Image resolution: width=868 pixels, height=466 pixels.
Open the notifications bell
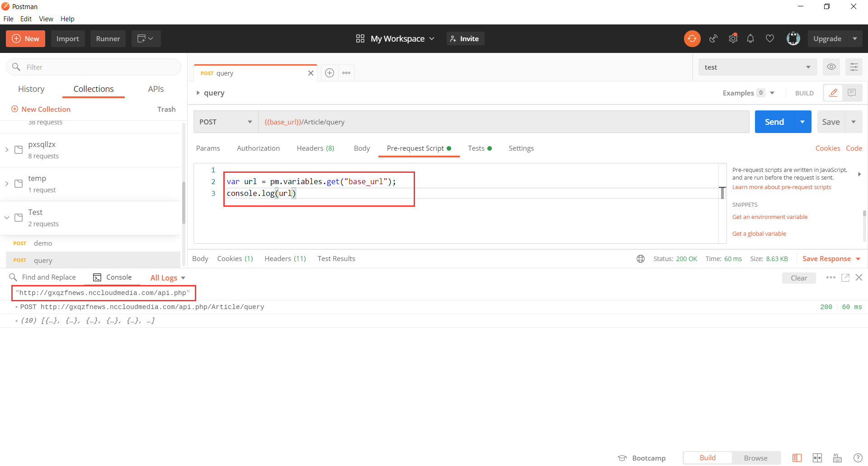(750, 38)
